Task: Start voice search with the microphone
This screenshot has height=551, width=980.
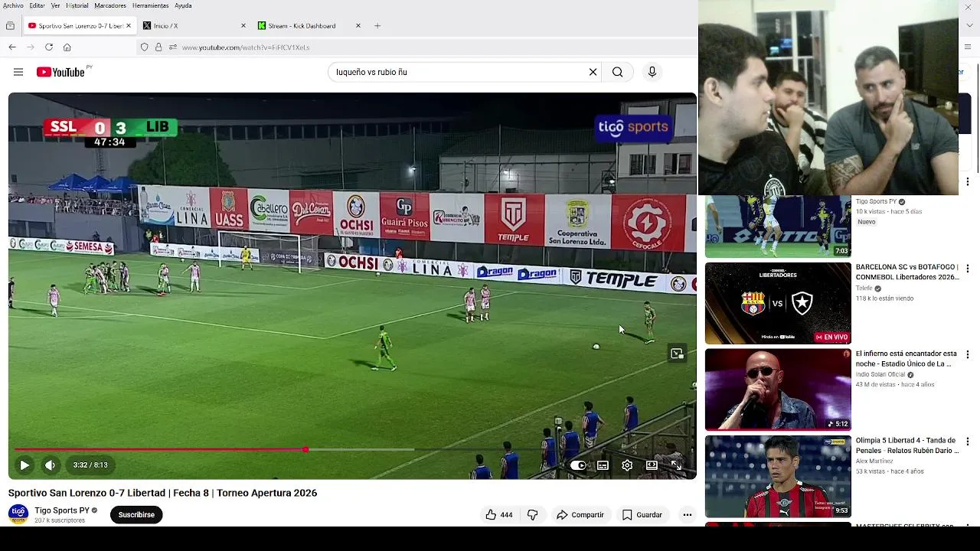Action: 652,72
